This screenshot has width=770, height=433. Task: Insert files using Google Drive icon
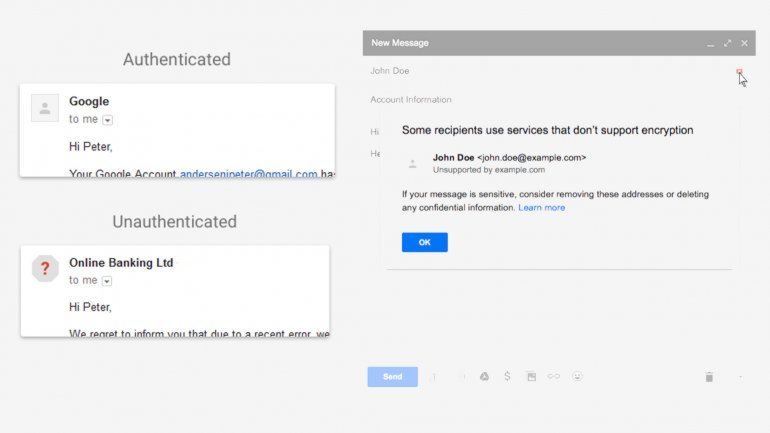(x=484, y=377)
